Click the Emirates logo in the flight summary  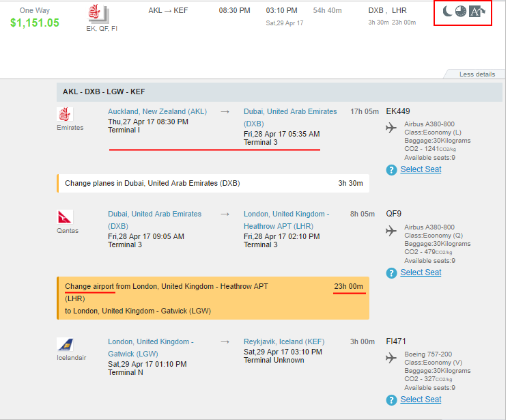point(98,13)
